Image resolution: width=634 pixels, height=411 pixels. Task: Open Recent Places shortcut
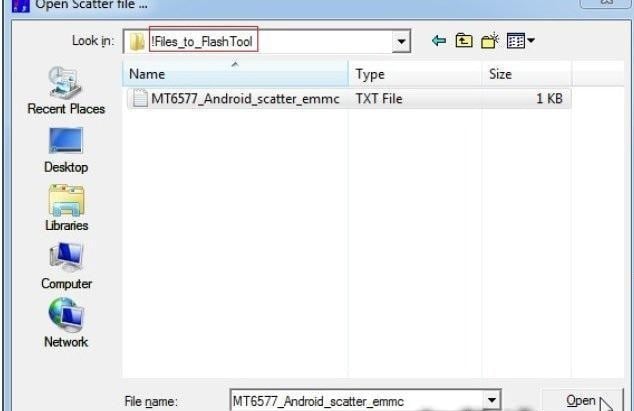pyautogui.click(x=66, y=91)
